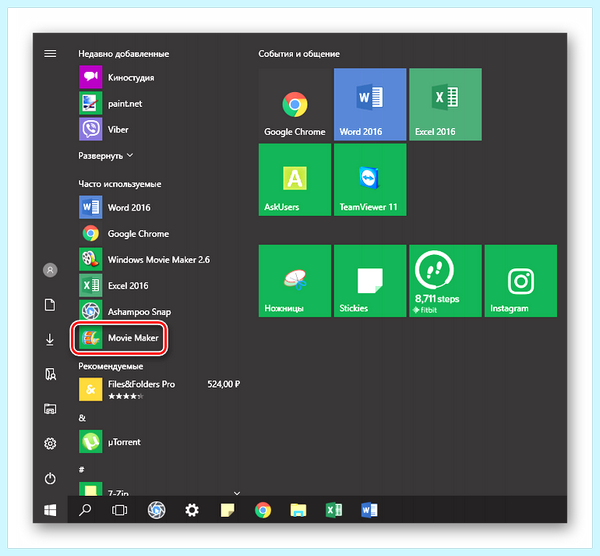Expand the 7-Zip folder chevron
Screen dimensions: 600x556
[x=237, y=493]
